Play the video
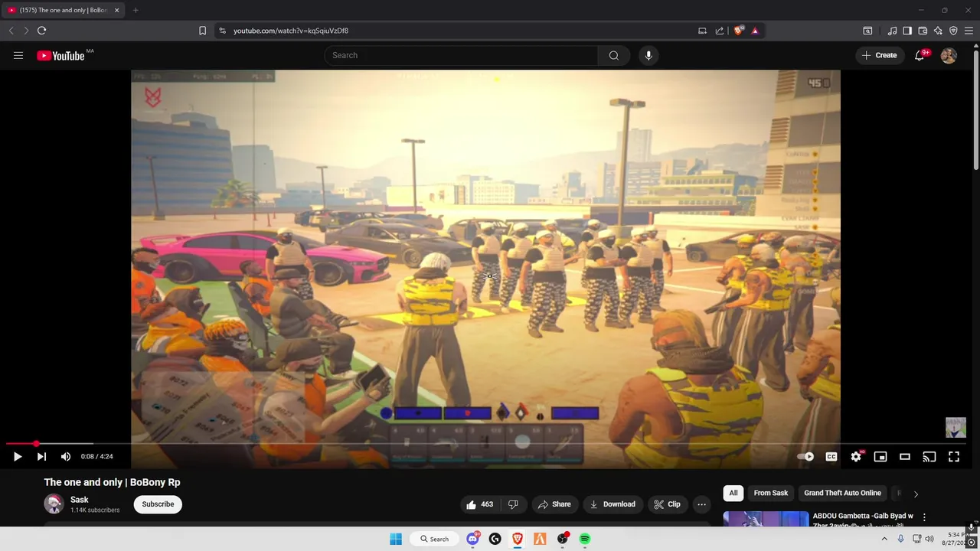The height and width of the screenshot is (551, 980). pos(18,457)
